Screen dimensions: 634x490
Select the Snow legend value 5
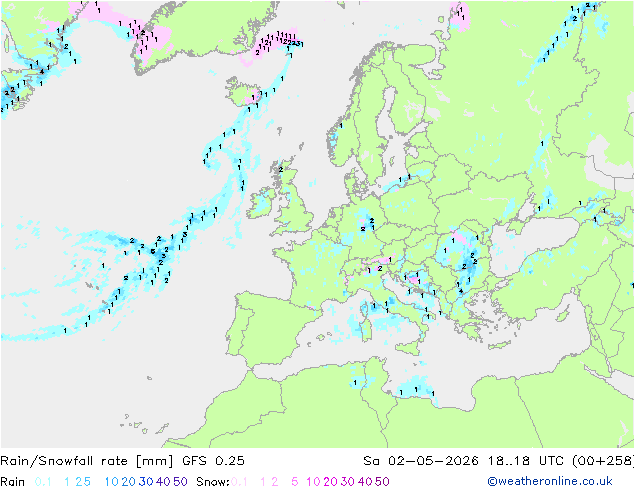point(295,482)
